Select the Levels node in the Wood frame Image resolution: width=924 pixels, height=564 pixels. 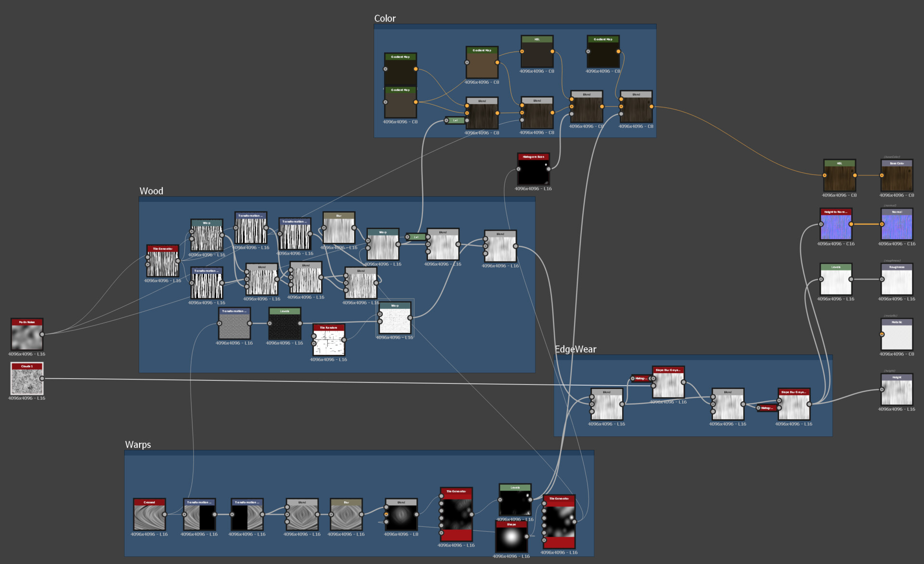point(284,324)
